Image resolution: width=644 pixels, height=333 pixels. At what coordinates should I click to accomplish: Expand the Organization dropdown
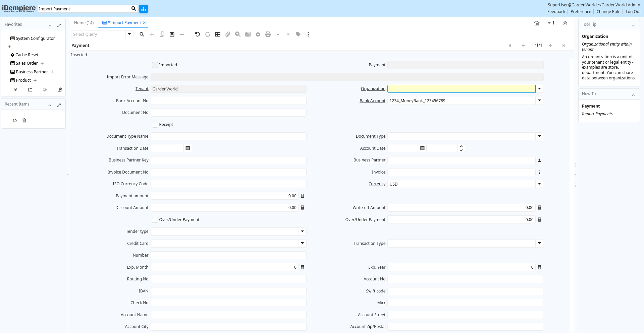[x=539, y=89]
